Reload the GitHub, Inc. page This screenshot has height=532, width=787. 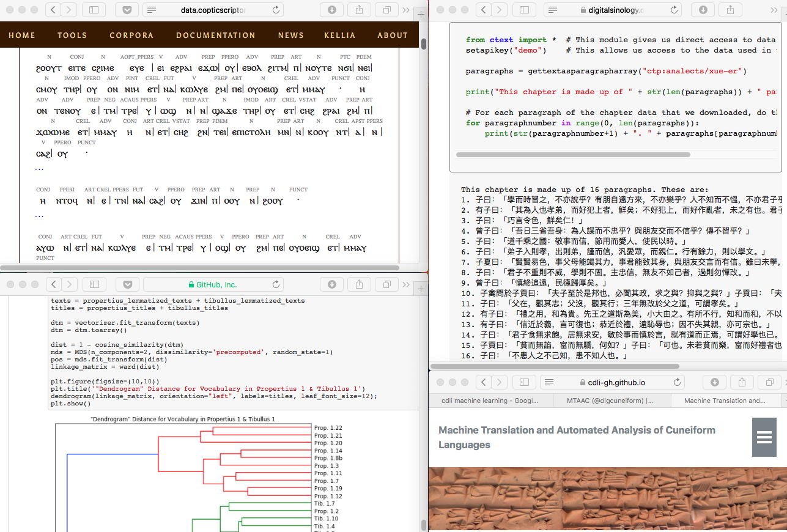(x=276, y=284)
